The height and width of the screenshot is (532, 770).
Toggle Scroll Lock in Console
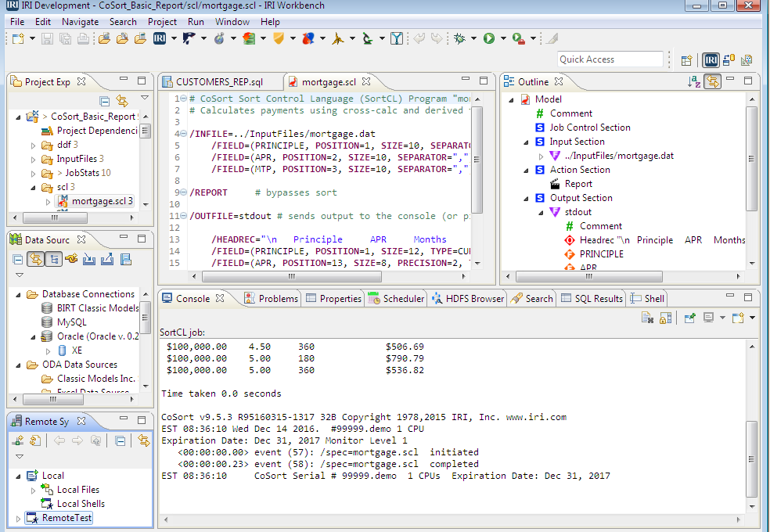(x=665, y=318)
